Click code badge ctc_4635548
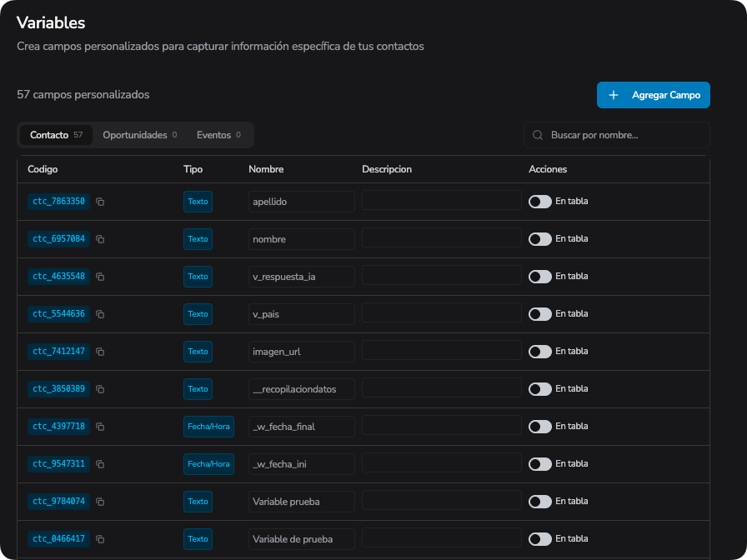The width and height of the screenshot is (747, 560). [x=58, y=276]
